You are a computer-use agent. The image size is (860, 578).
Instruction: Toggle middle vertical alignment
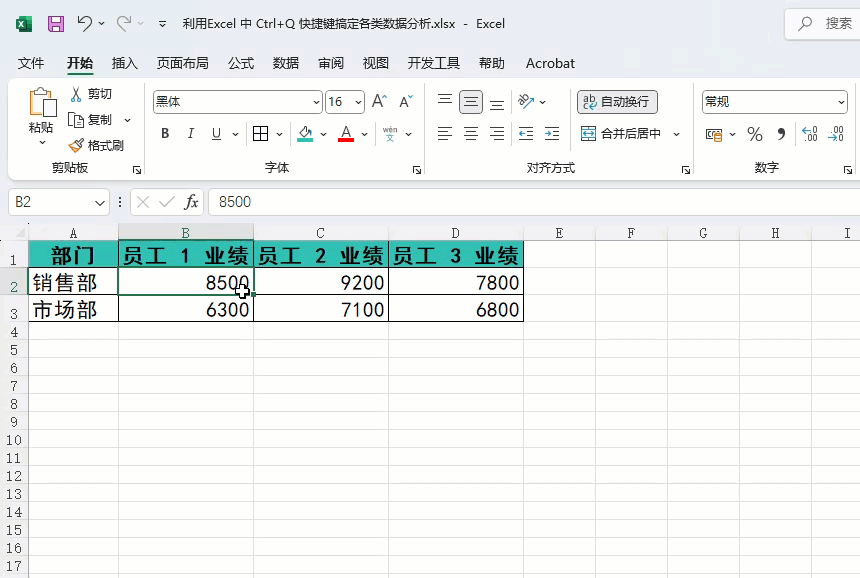pos(471,102)
